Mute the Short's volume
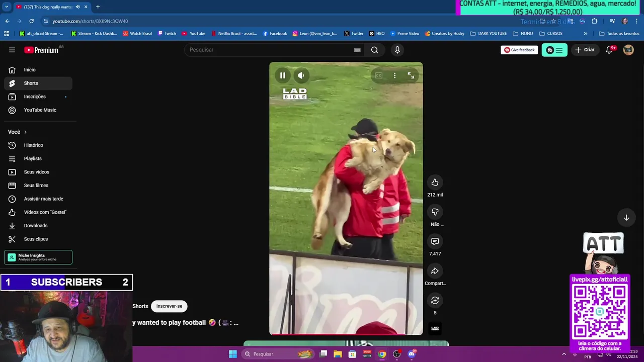Viewport: 644px width, 362px height. coord(301,75)
